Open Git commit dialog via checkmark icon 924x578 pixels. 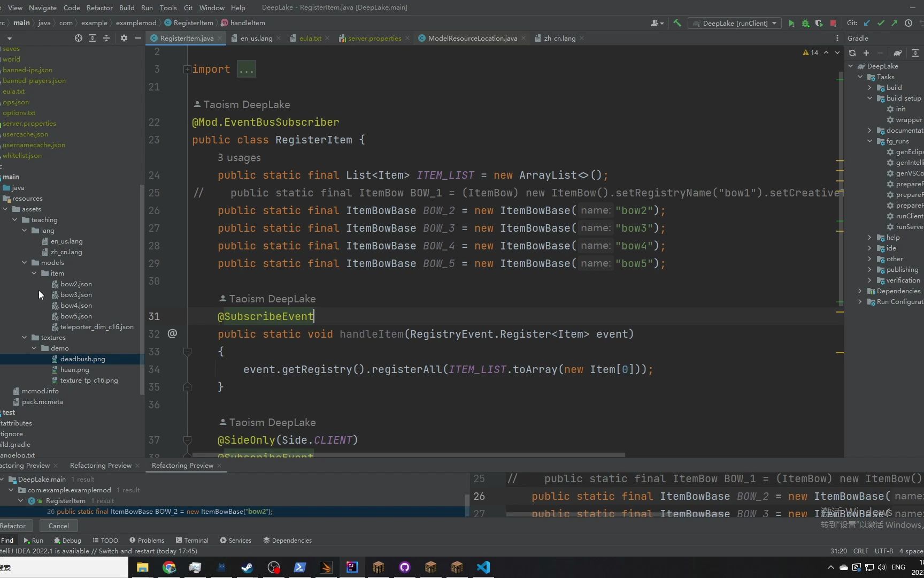(x=880, y=23)
